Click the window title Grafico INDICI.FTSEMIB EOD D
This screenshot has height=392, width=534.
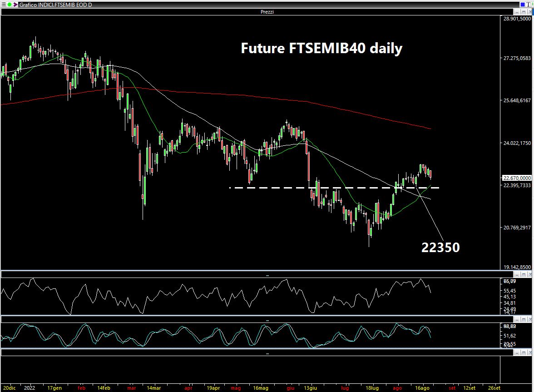[x=55, y=5]
